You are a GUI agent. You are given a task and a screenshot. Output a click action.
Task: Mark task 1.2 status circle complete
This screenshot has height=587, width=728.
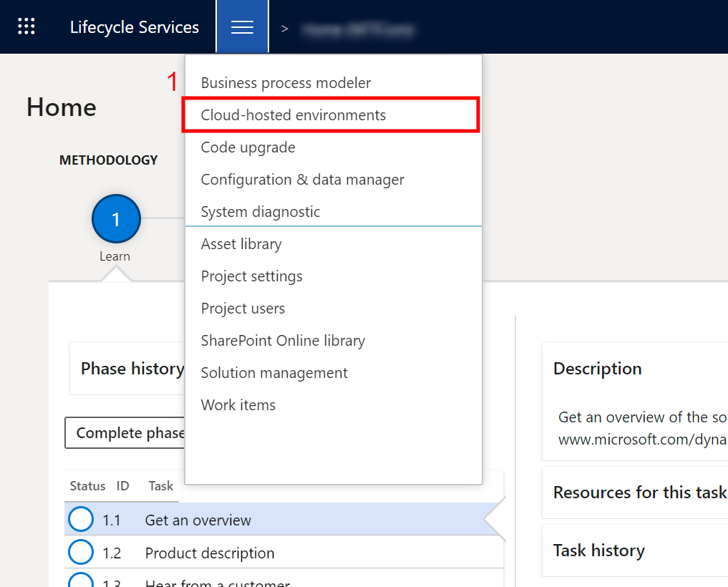click(81, 552)
